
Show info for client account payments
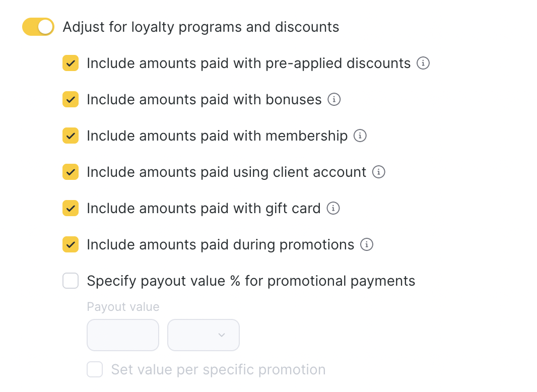[x=378, y=172]
